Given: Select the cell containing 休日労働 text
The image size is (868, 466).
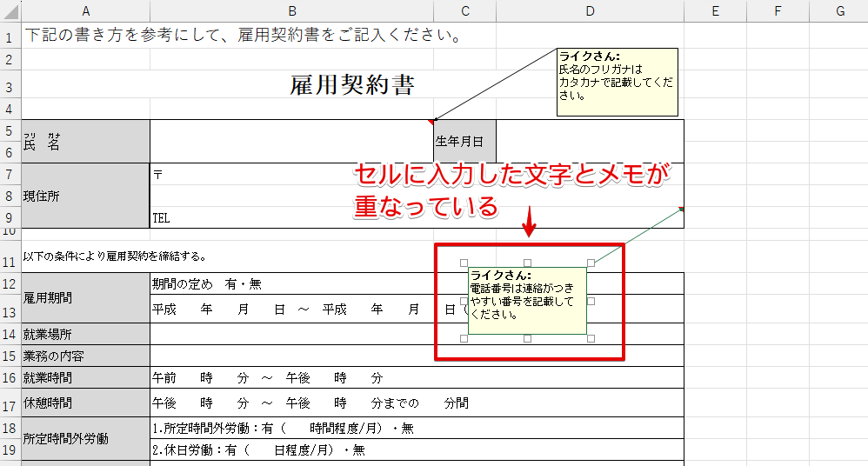Looking at the screenshot, I should 291,449.
